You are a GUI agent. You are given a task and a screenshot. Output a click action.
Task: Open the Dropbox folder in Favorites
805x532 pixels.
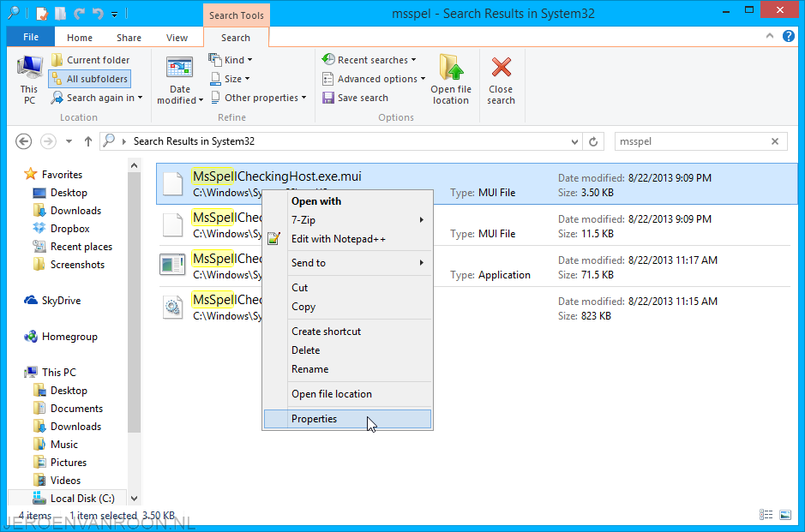tap(61, 229)
